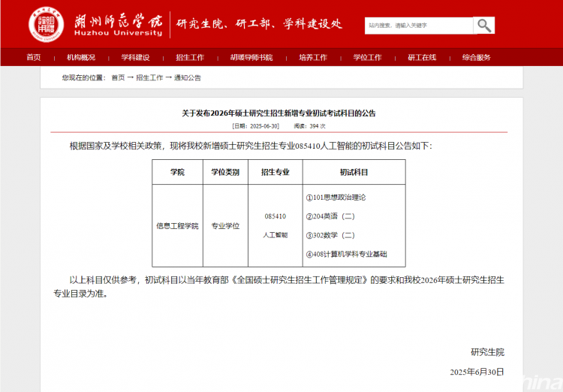Open the 培养工作 navigation menu item
563x392 pixels.
click(313, 58)
